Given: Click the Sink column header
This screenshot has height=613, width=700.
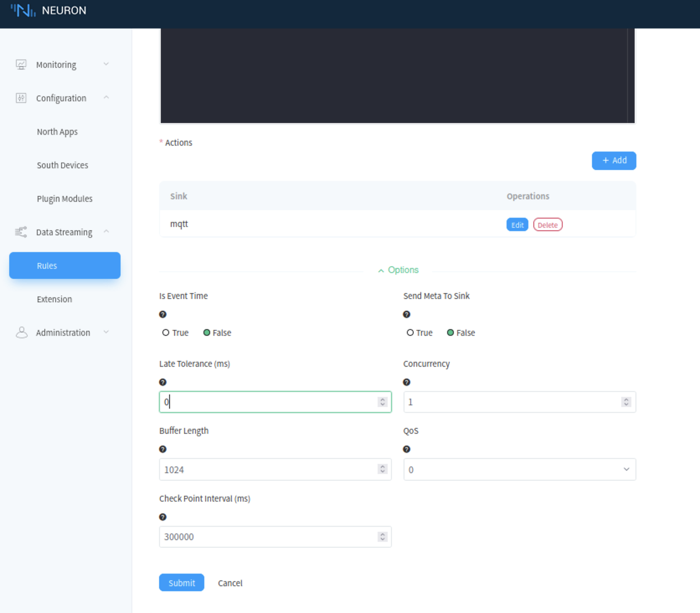Looking at the screenshot, I should (179, 196).
